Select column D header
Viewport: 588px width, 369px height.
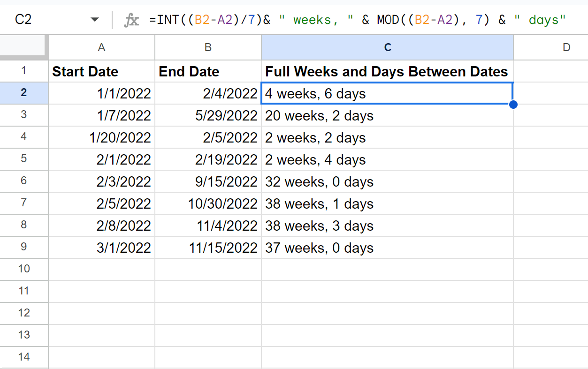pyautogui.click(x=551, y=47)
